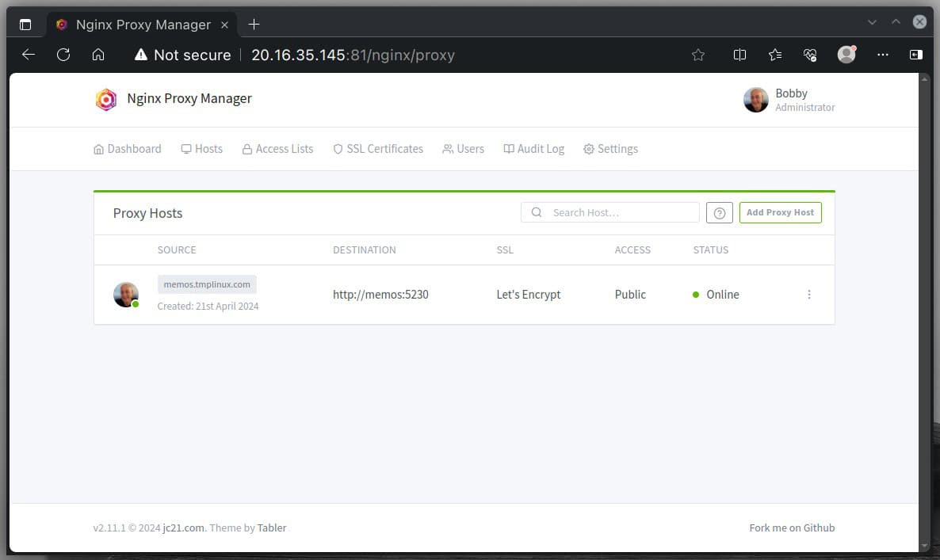Click the Dashboard home icon

point(98,149)
